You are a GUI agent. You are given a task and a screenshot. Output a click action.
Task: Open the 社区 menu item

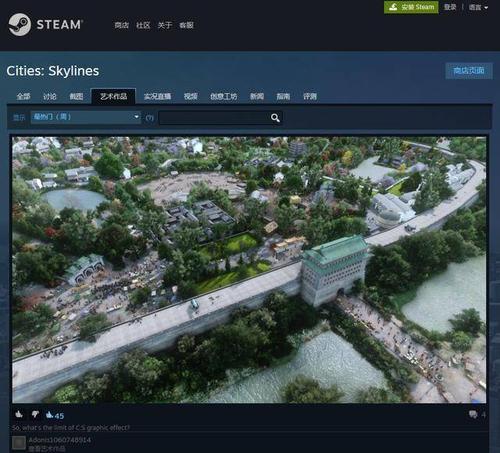point(143,25)
